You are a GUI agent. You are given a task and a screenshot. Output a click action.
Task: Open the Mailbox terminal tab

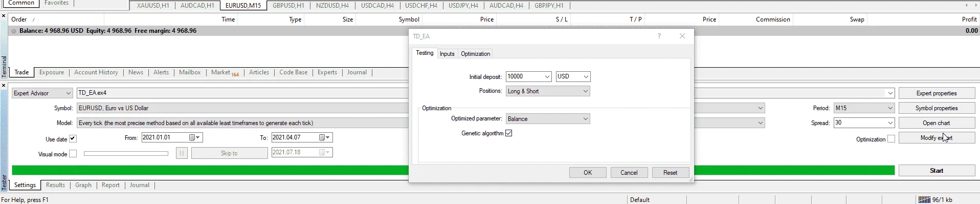pos(190,72)
